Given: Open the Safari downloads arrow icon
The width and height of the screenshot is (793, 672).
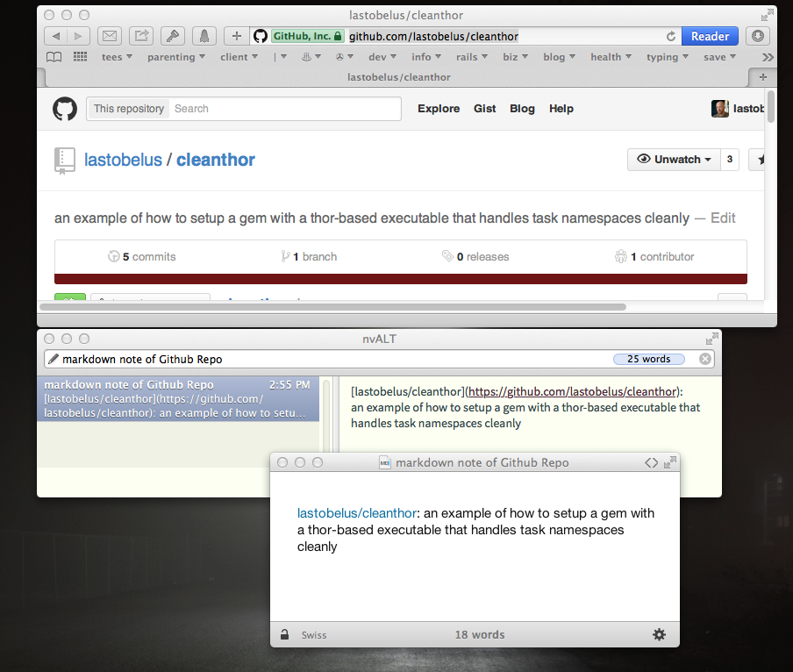Looking at the screenshot, I should (757, 36).
